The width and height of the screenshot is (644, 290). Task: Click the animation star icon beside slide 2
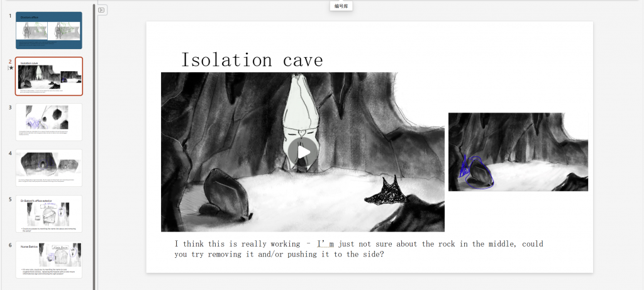click(x=11, y=68)
